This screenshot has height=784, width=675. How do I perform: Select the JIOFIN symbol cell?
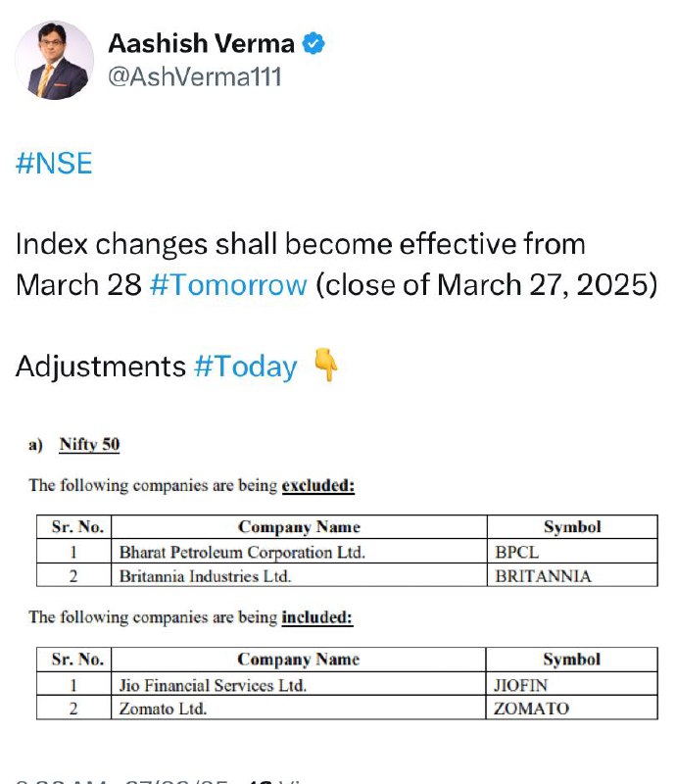[x=572, y=683]
